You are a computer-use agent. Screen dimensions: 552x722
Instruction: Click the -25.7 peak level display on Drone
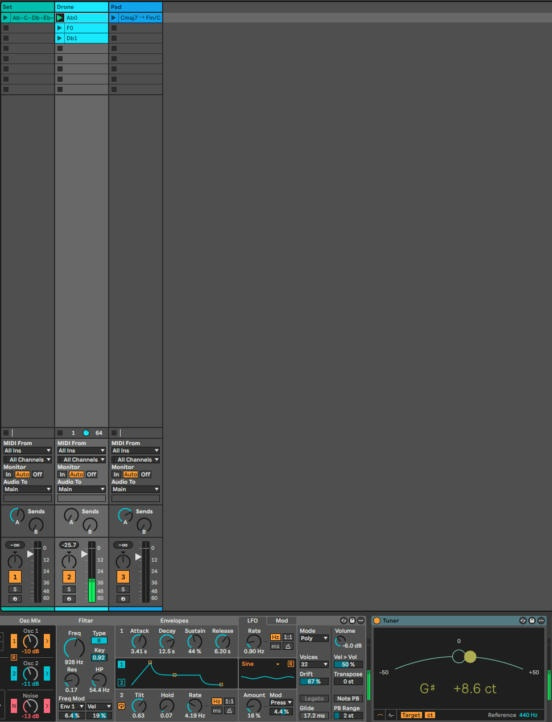(x=69, y=545)
